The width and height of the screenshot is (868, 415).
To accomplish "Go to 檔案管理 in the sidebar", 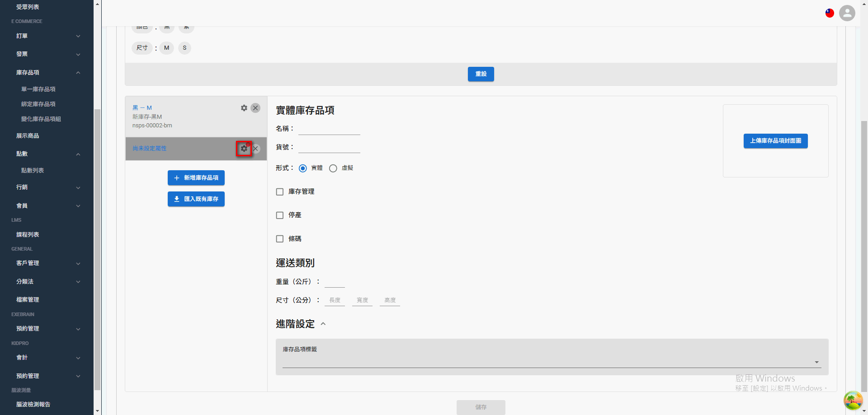I will point(28,300).
